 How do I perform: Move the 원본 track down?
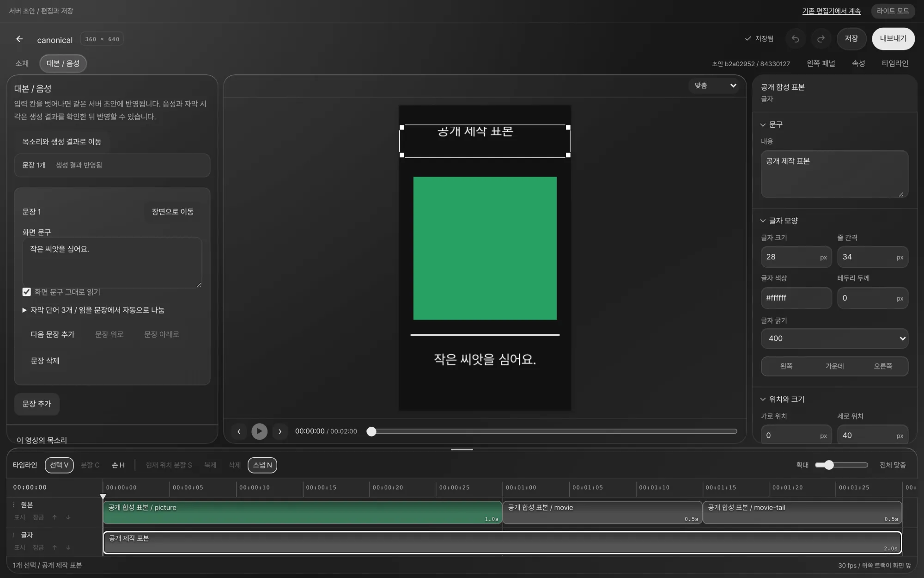click(68, 517)
